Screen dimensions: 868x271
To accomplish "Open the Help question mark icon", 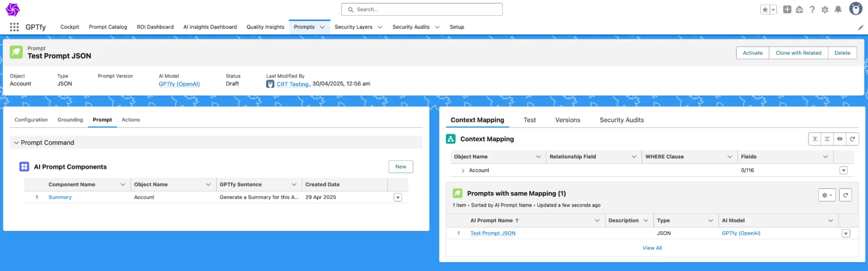I will pos(812,9).
